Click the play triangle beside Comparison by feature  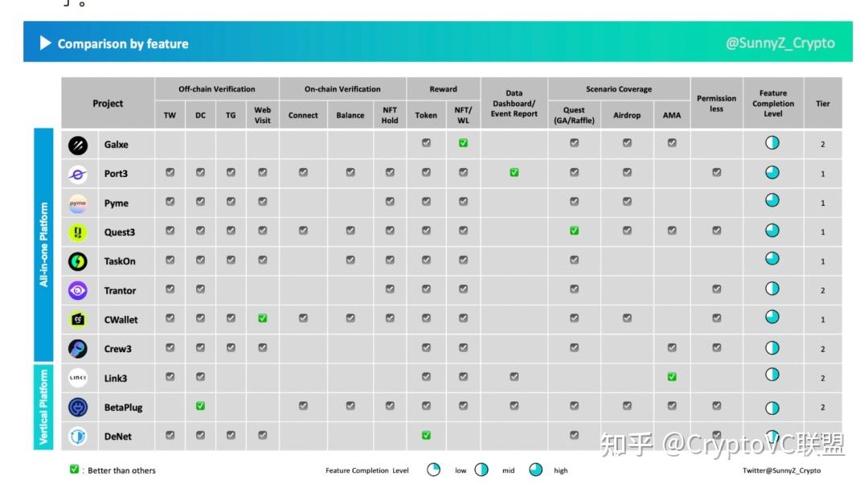tap(45, 43)
